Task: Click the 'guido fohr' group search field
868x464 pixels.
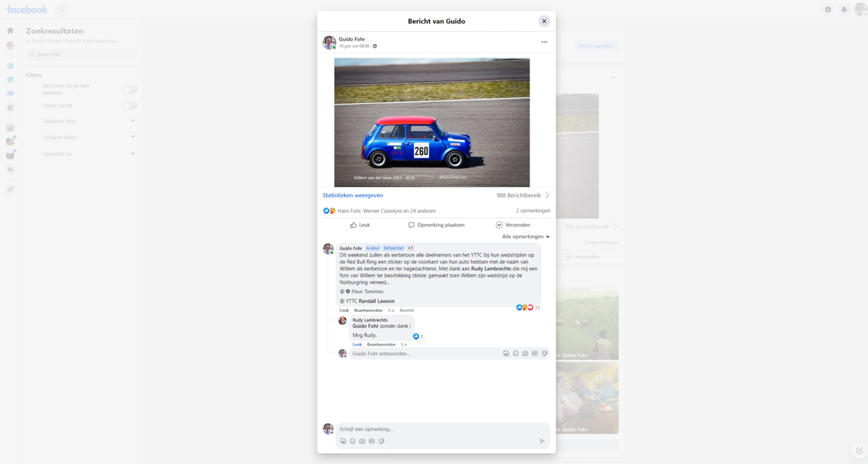Action: pos(81,54)
